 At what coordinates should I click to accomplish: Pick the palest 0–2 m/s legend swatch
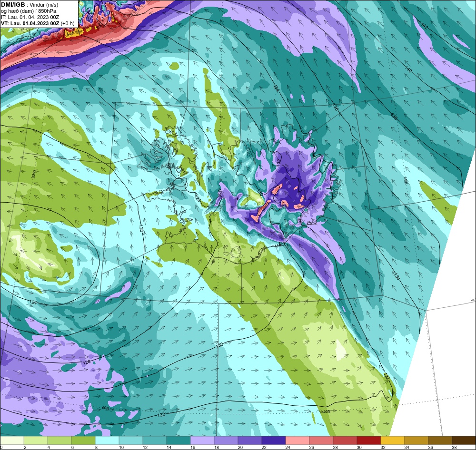point(12,440)
